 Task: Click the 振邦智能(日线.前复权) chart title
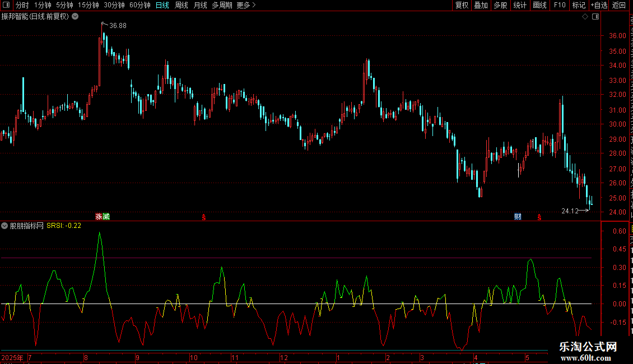coord(35,17)
